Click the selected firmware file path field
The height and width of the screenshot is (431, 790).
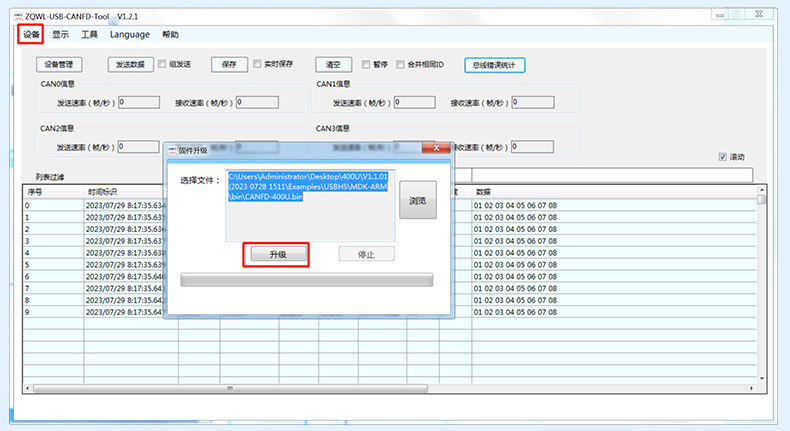coord(310,205)
